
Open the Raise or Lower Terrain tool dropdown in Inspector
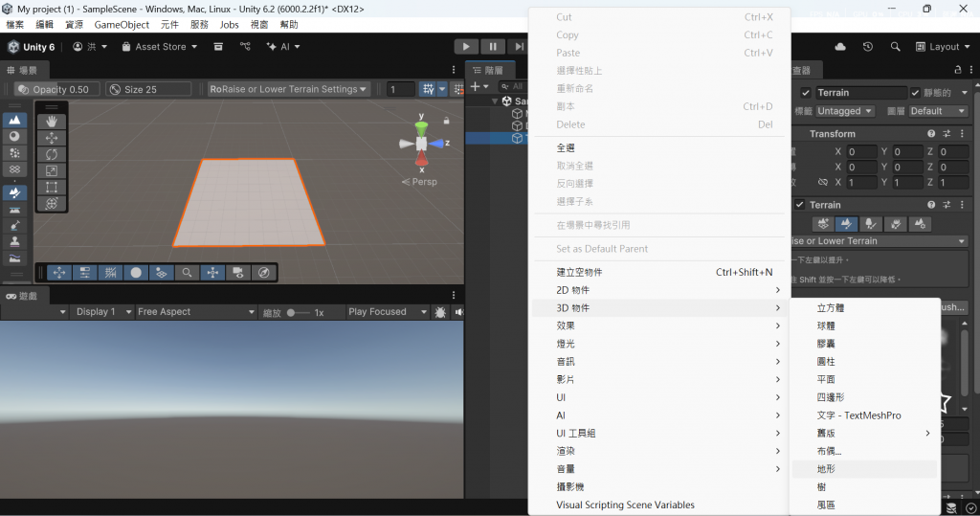click(880, 241)
